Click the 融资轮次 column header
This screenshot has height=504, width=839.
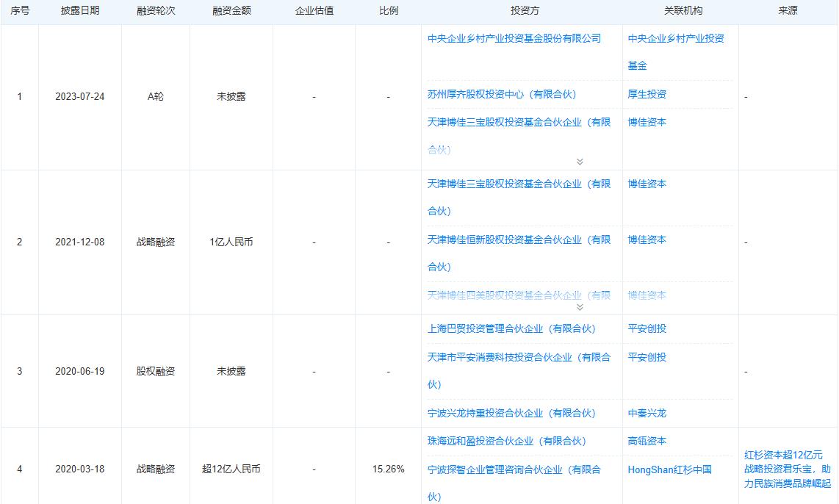point(156,11)
